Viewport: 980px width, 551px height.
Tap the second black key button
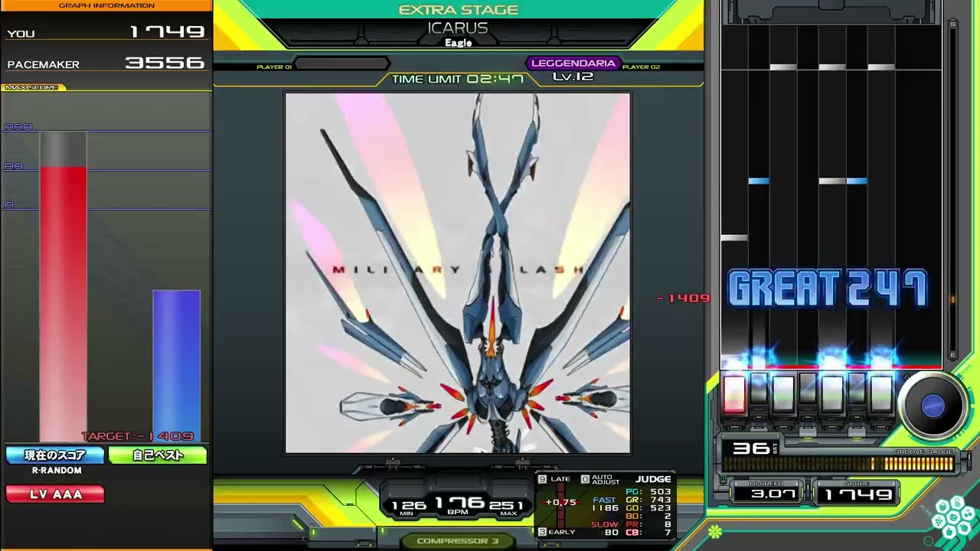759,390
